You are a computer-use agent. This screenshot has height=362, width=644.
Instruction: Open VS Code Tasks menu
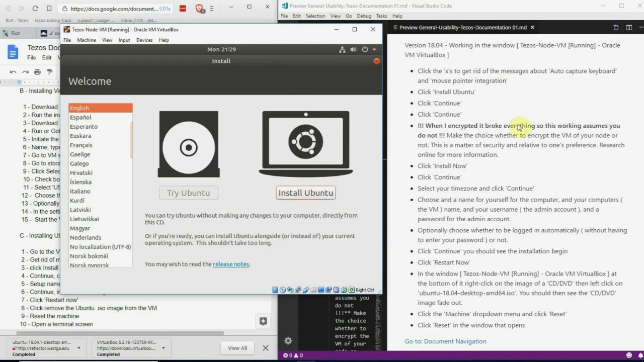(x=382, y=16)
